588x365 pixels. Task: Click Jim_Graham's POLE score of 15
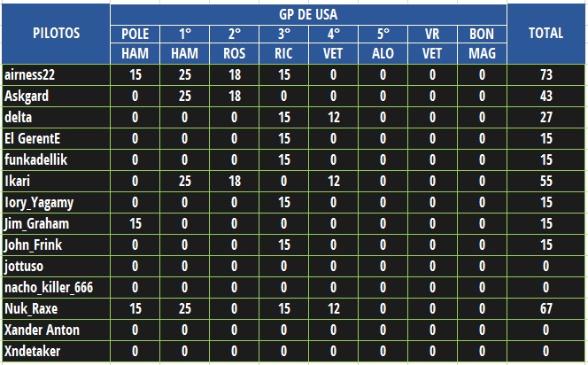click(135, 223)
